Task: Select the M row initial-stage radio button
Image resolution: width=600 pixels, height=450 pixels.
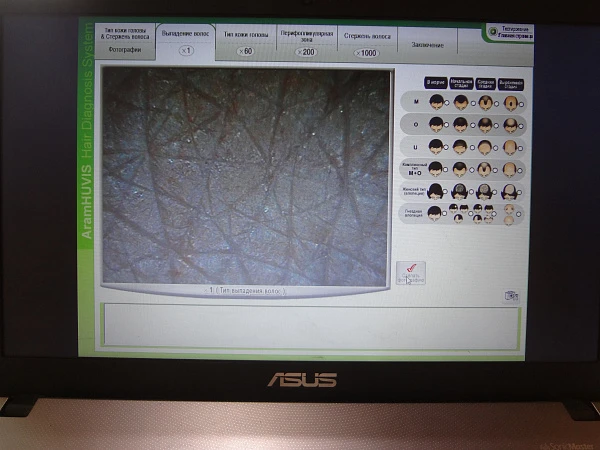Action: click(471, 103)
